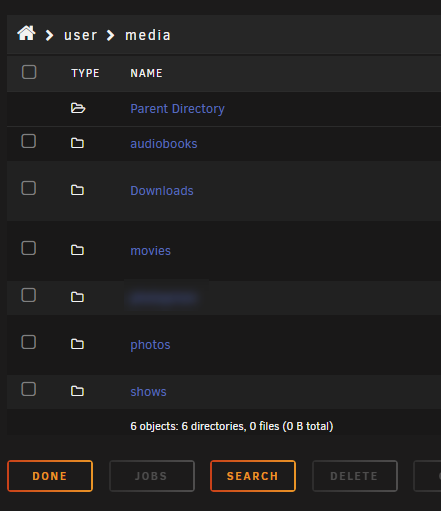
Task: Click chevron after the home icon
Action: pos(49,35)
